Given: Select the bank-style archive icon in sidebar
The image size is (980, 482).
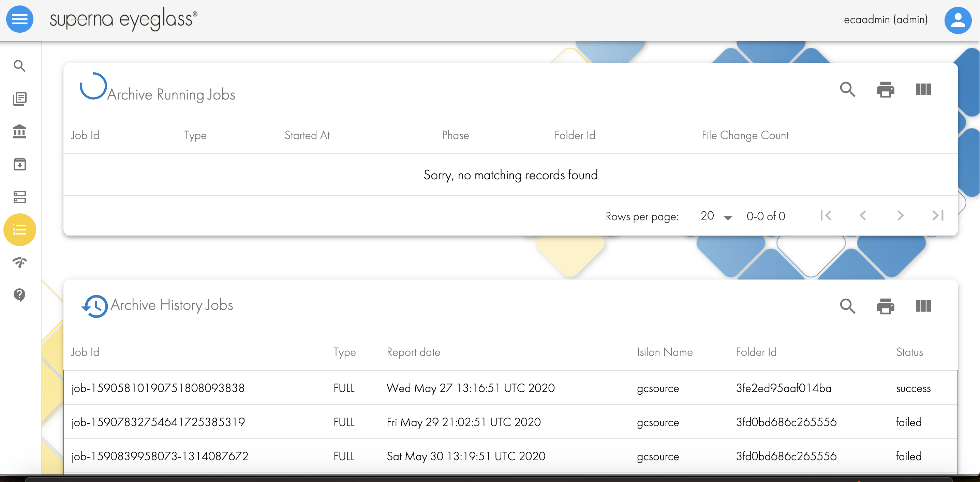Looking at the screenshot, I should point(19,132).
